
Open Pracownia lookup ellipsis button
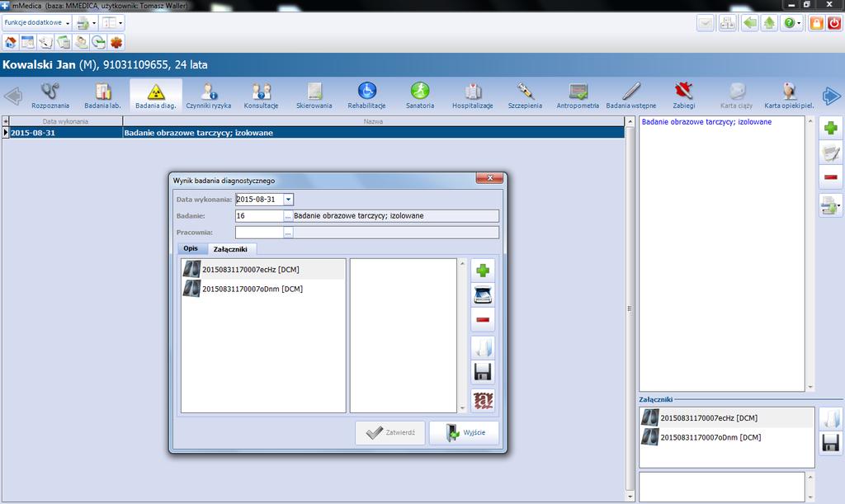[x=288, y=233]
